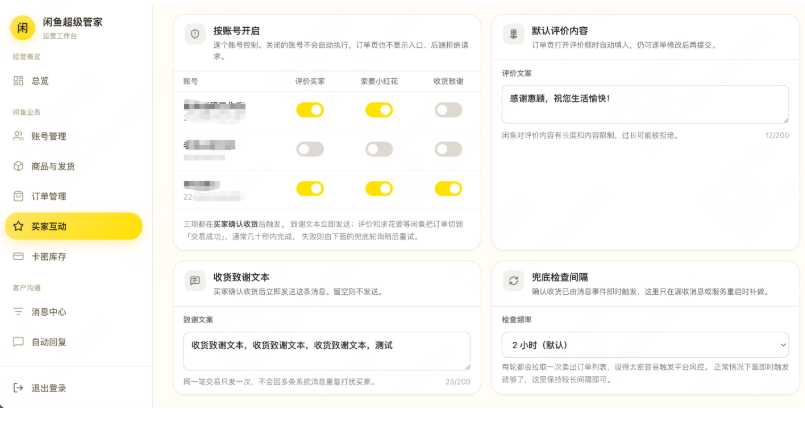Click the 卡密库存 card icon
Screen dimensions: 805x422
pyautogui.click(x=18, y=256)
